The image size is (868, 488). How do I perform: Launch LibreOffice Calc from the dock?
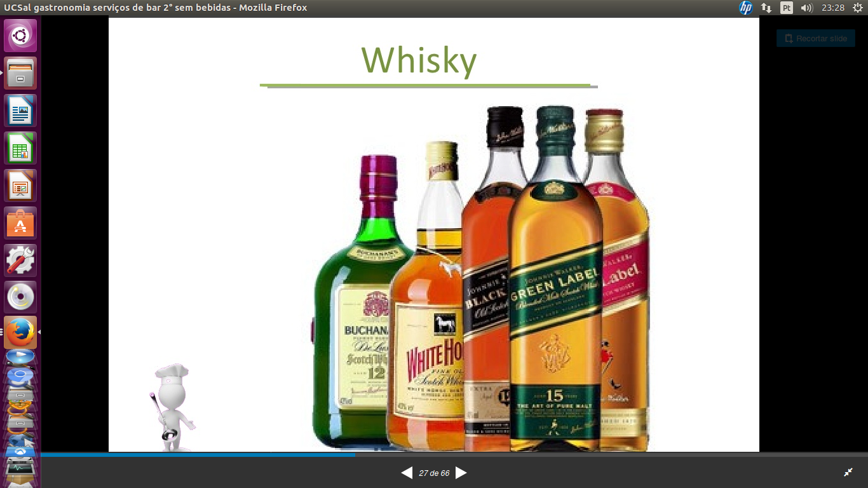[x=20, y=148]
